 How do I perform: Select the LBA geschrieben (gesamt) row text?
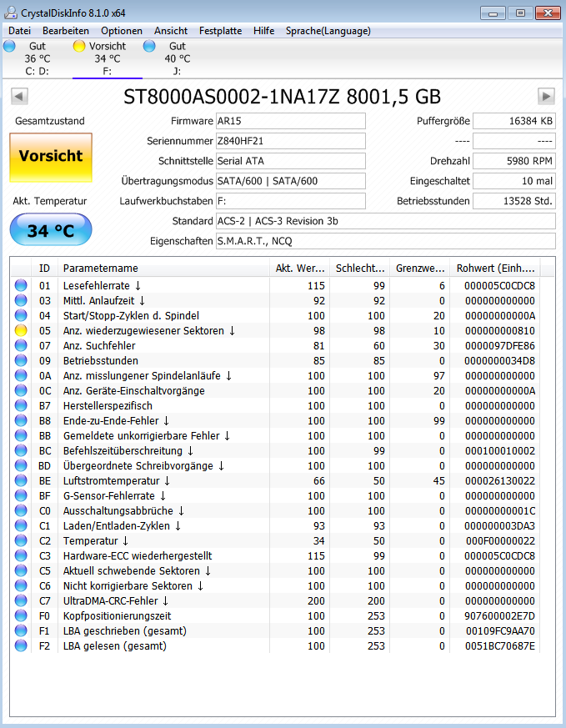pos(125,631)
